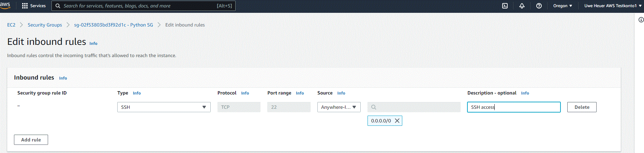Click the AWS logo home icon

(x=5, y=5)
